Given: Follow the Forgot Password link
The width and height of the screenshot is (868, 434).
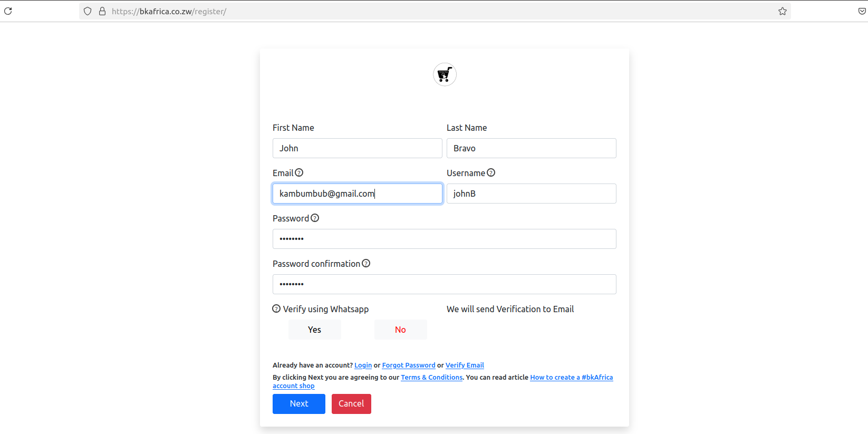Looking at the screenshot, I should click(408, 365).
